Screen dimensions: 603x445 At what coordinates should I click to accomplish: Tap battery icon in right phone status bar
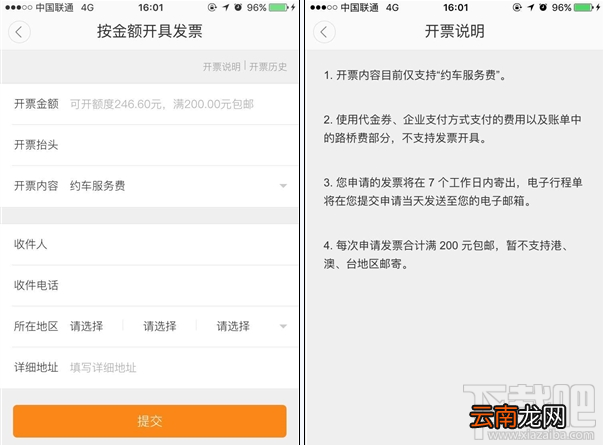tap(583, 7)
